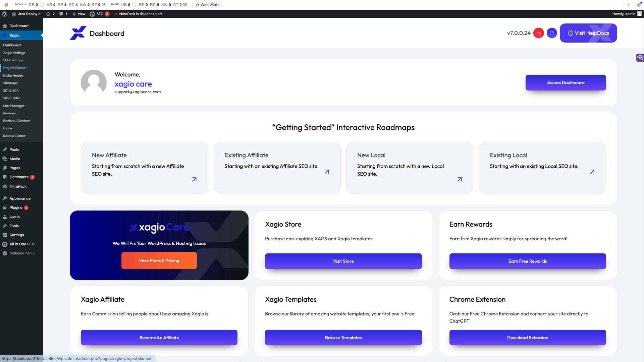Open Clone submenu item
644x362 pixels.
[x=8, y=128]
